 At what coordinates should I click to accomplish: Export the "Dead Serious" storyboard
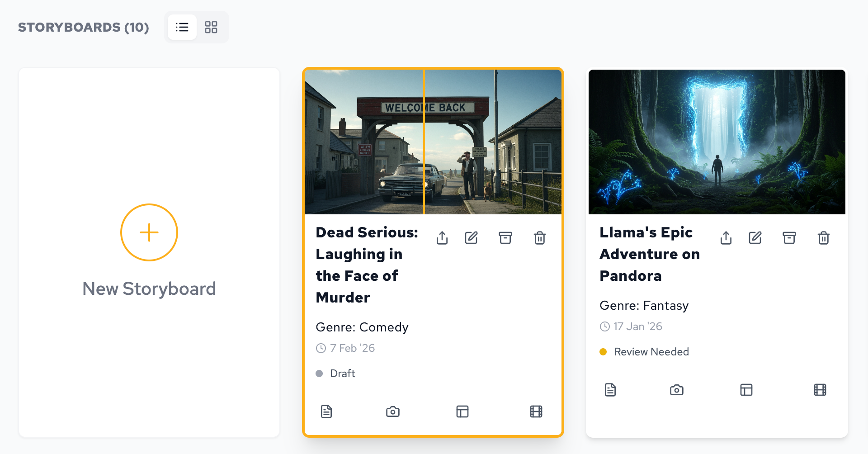(442, 237)
